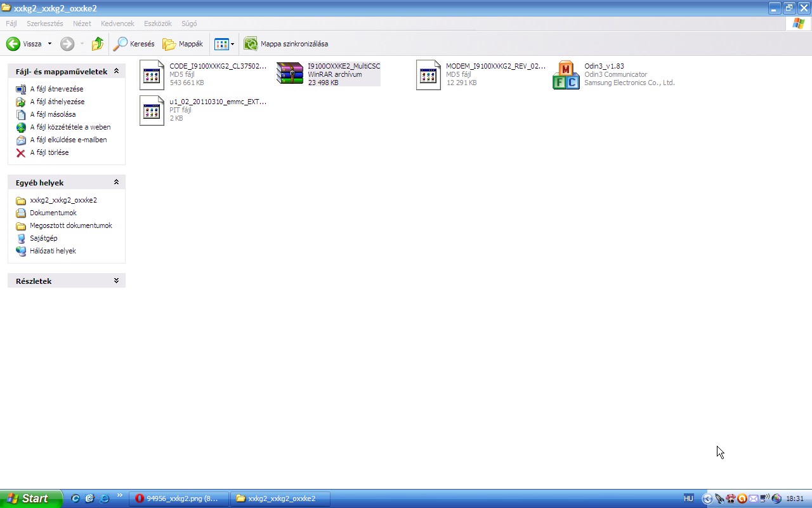Collapse the Egyéb helyek panel
Image resolution: width=812 pixels, height=508 pixels.
click(116, 182)
